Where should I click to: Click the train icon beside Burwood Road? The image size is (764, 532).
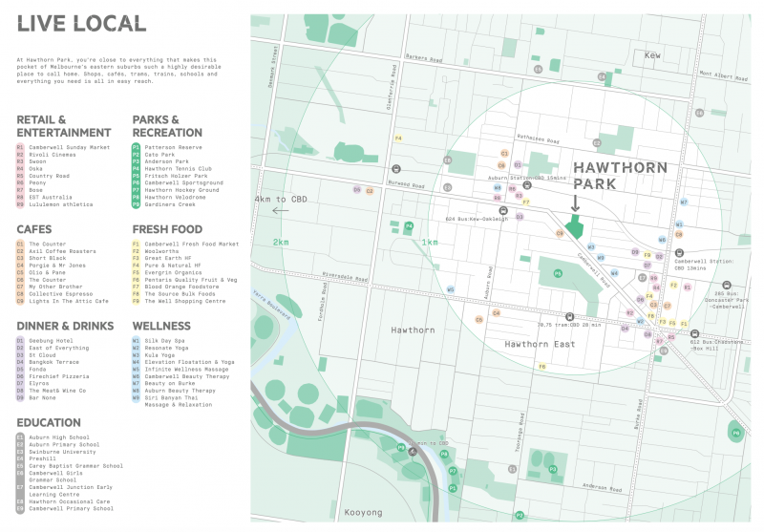pyautogui.click(x=396, y=169)
